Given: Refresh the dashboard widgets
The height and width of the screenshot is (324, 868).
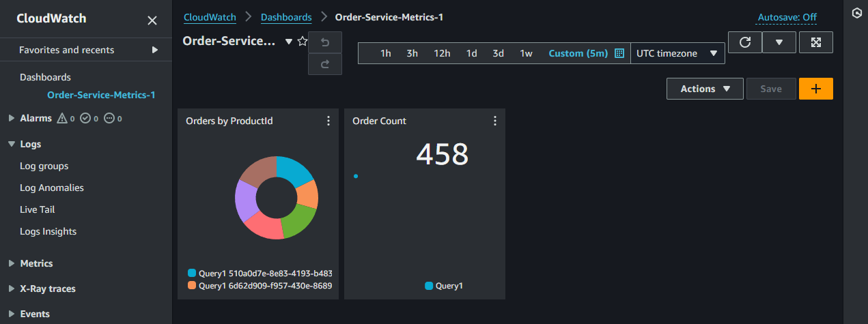Looking at the screenshot, I should (745, 42).
